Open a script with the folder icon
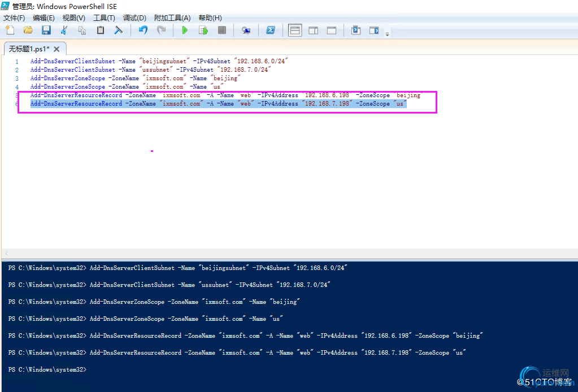 (28, 30)
